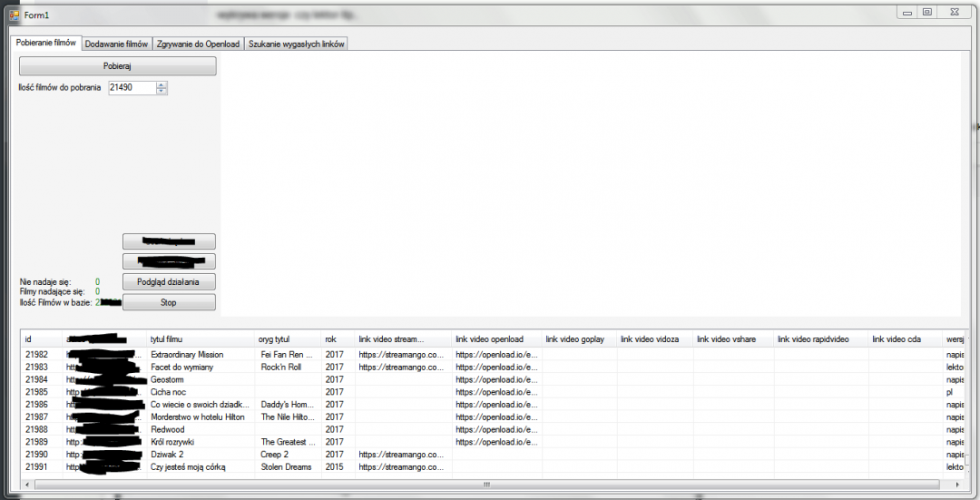This screenshot has height=500, width=980.
Task: Maximize the Form1 window
Action: tap(926, 12)
